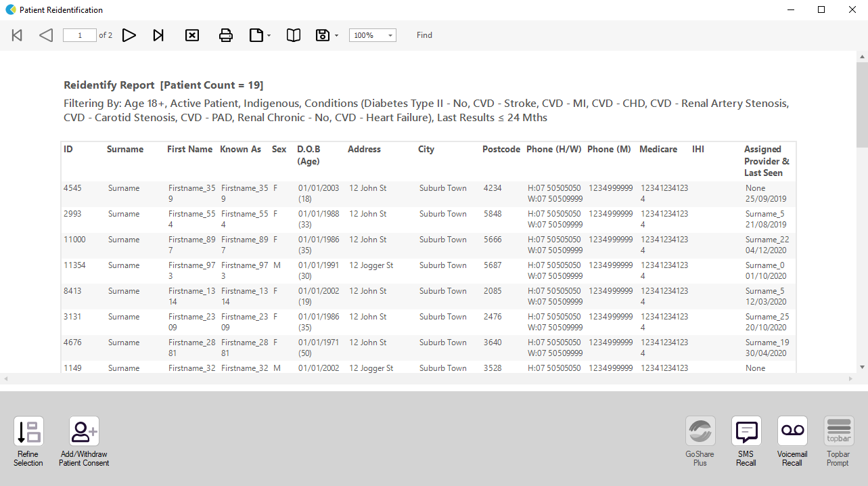Image resolution: width=868 pixels, height=486 pixels.
Task: Launch GoShare Plus
Action: pyautogui.click(x=700, y=442)
